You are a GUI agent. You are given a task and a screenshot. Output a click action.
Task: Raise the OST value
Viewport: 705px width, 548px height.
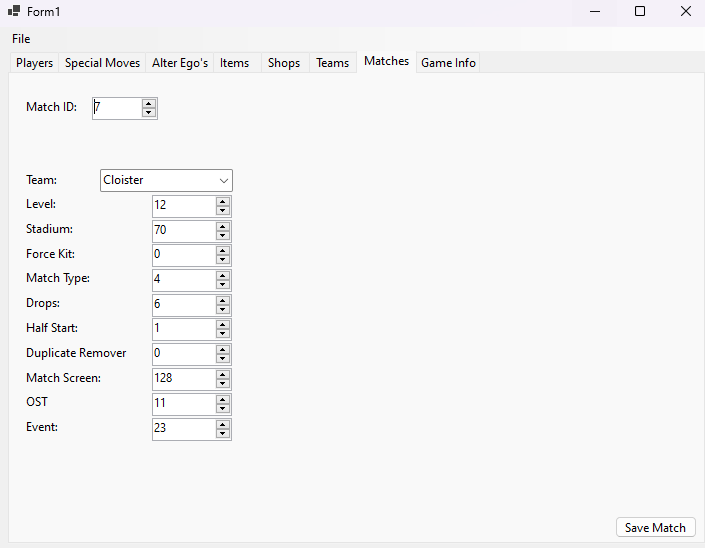click(x=223, y=399)
